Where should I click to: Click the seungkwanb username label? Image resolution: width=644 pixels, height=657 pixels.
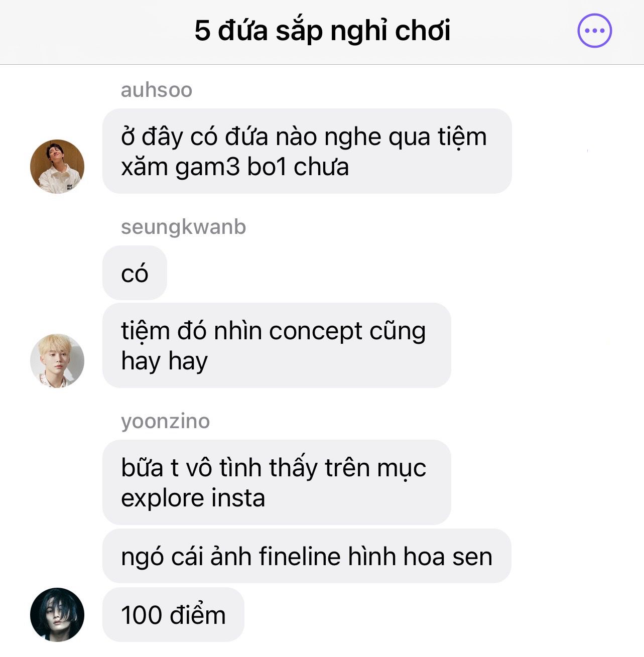click(x=184, y=227)
